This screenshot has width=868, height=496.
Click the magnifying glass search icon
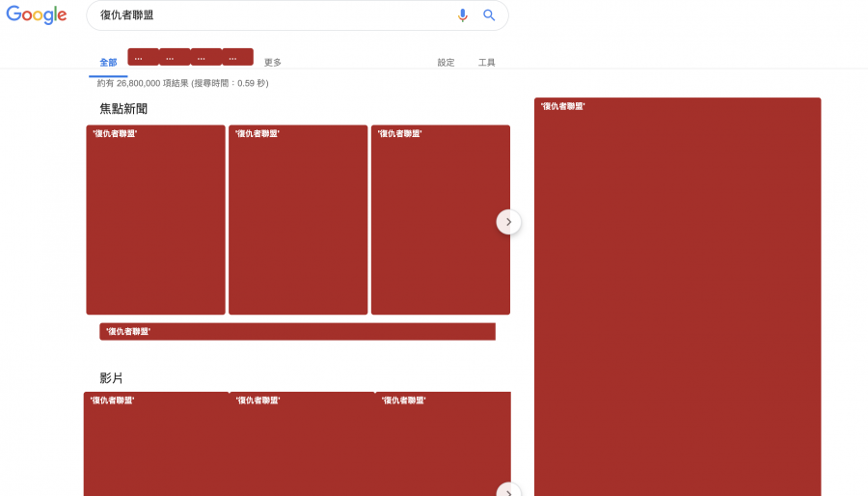point(489,15)
